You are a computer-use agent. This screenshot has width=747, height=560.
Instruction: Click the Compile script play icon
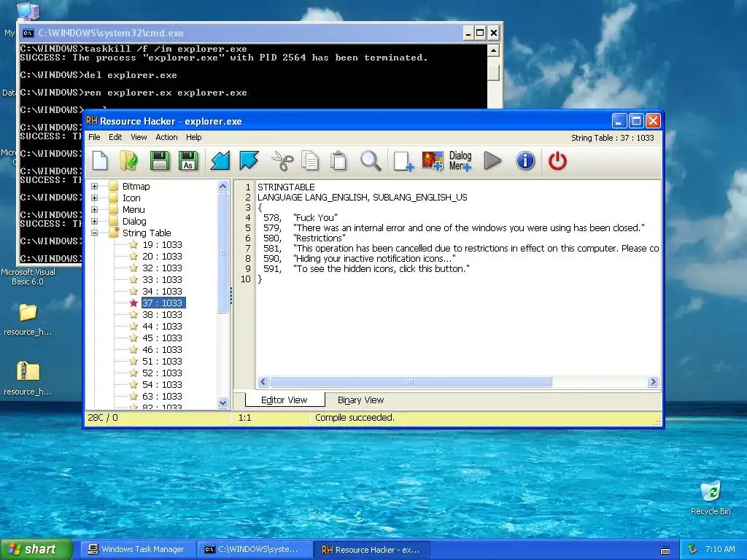(492, 161)
